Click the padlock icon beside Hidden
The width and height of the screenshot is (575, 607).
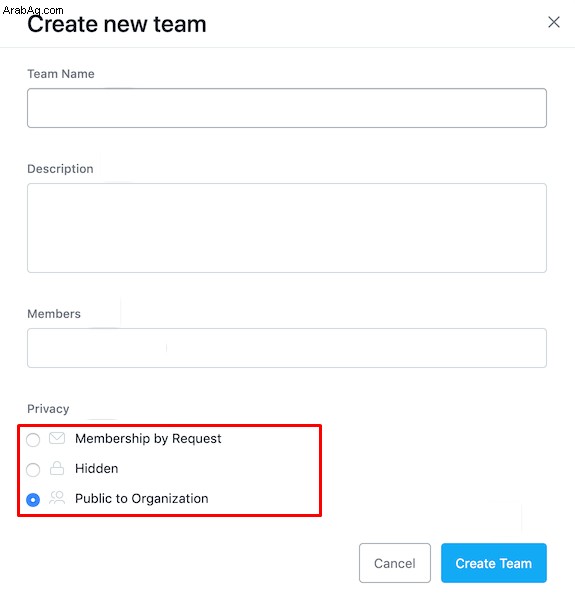point(57,468)
